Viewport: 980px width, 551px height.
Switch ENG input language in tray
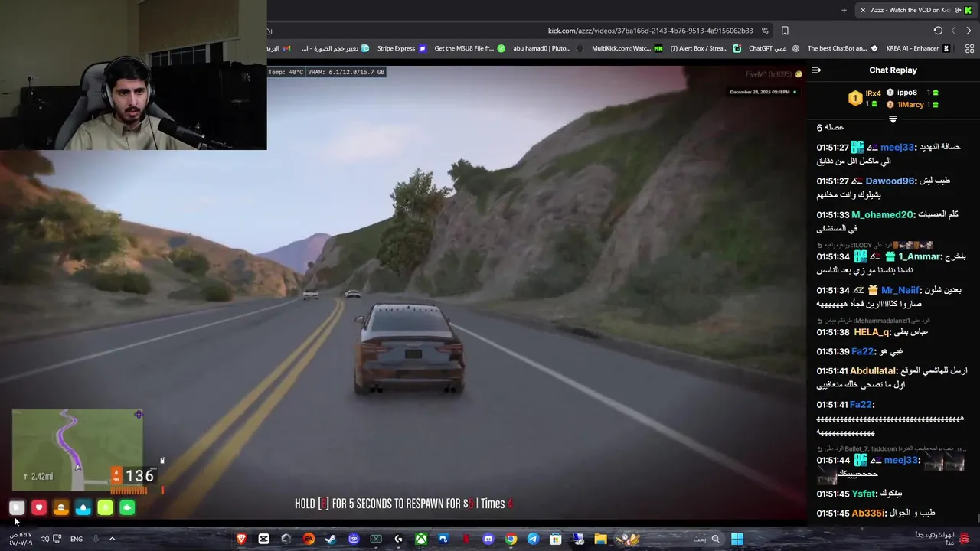77,539
